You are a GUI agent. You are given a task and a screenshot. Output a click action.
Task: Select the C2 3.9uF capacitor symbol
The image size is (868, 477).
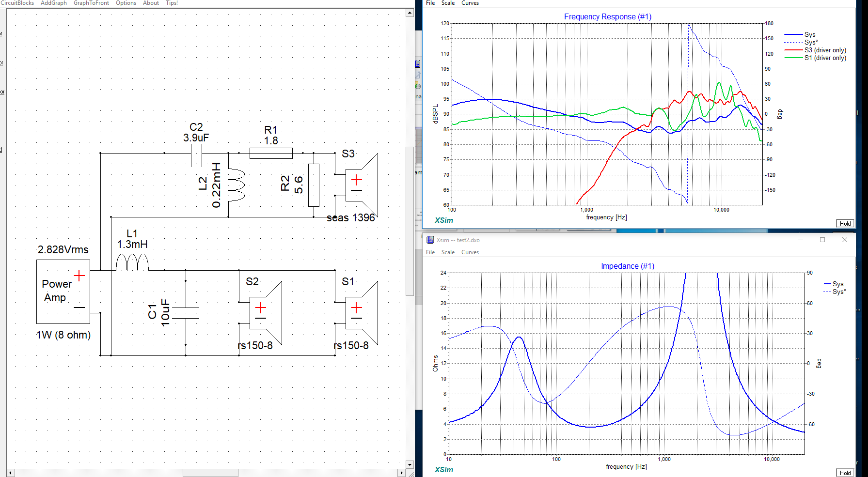(x=196, y=154)
